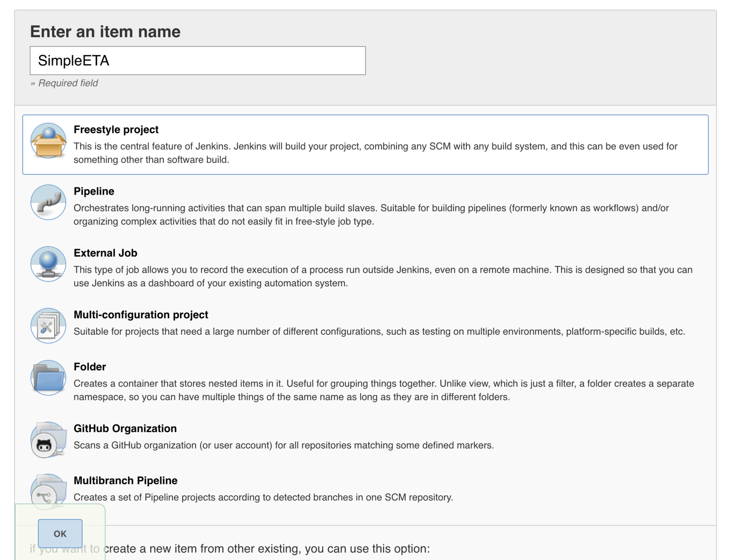This screenshot has height=560, width=734.
Task: Pick the Multibranch Pipeline title
Action: point(126,480)
